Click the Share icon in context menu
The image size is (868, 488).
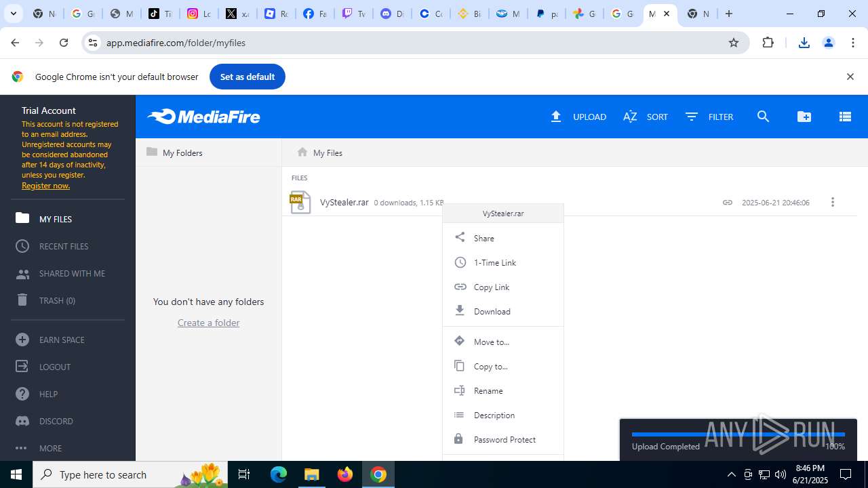pyautogui.click(x=460, y=237)
